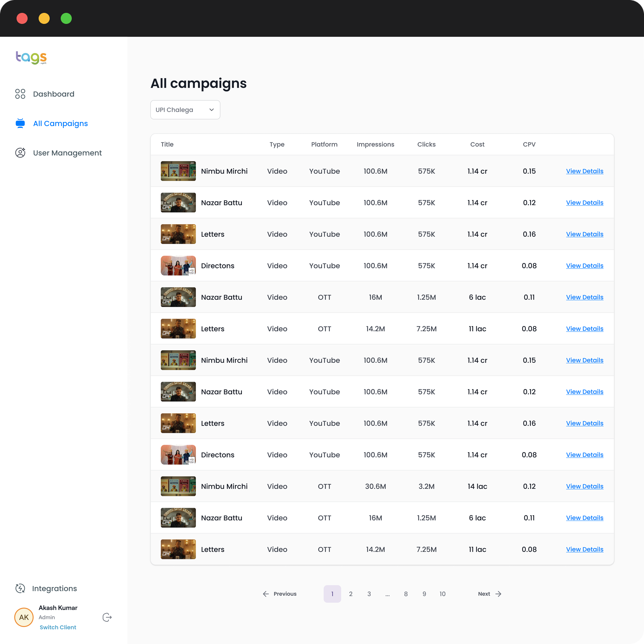
Task: Go to page 2 in pagination
Action: click(x=351, y=594)
